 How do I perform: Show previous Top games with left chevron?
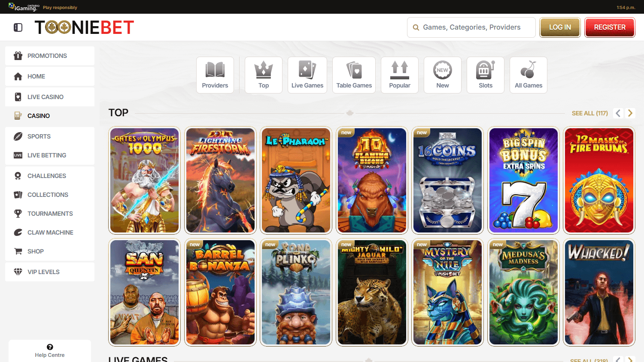click(x=618, y=113)
